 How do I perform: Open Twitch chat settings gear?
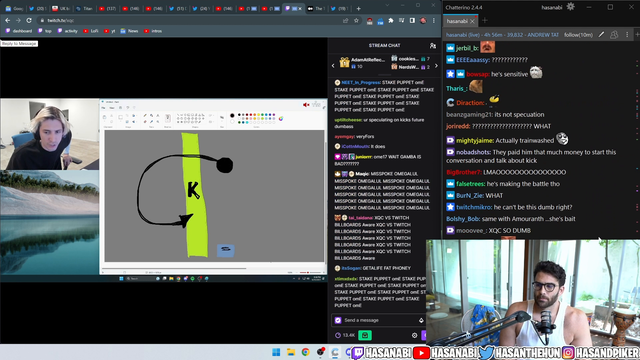(414, 335)
